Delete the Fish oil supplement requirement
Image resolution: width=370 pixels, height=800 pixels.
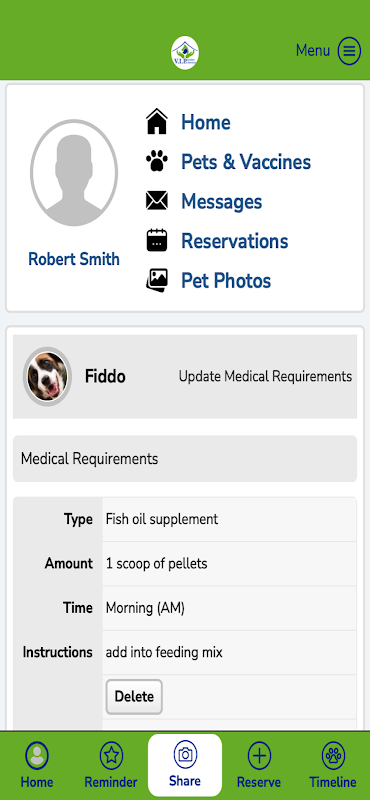(134, 696)
